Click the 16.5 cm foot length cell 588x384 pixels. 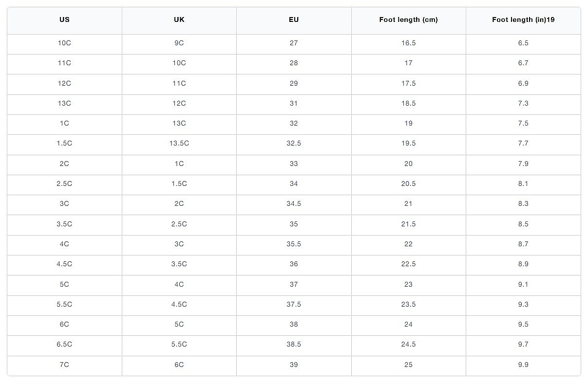coord(408,43)
